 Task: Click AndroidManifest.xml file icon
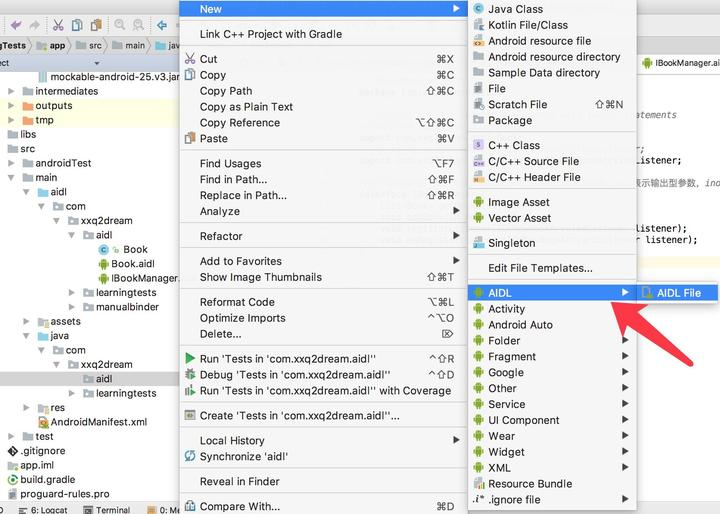click(44, 422)
